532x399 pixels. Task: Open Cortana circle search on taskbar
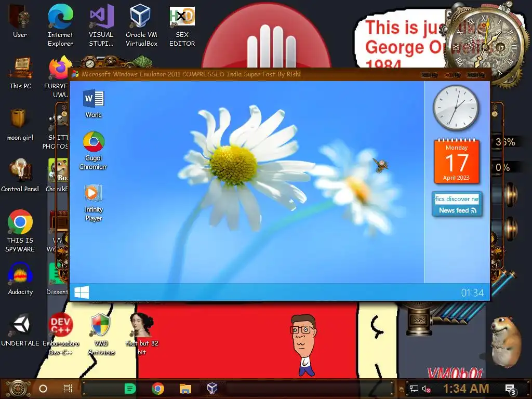click(43, 389)
